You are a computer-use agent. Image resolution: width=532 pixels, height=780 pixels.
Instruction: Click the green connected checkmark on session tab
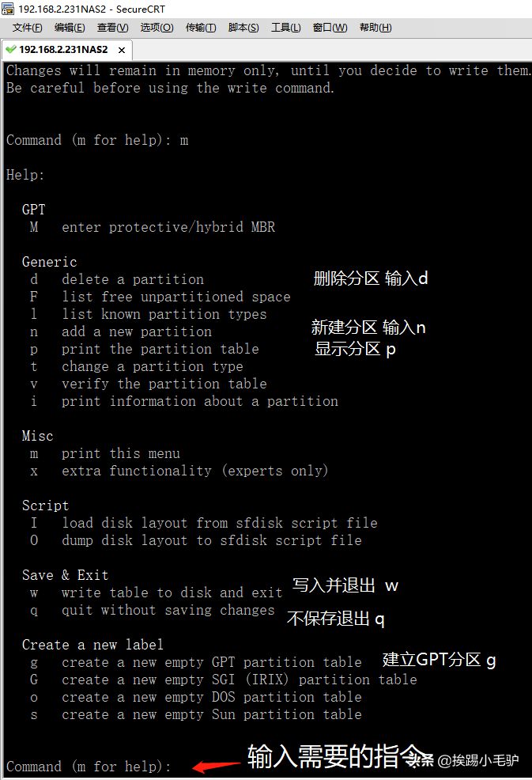pos(10,49)
